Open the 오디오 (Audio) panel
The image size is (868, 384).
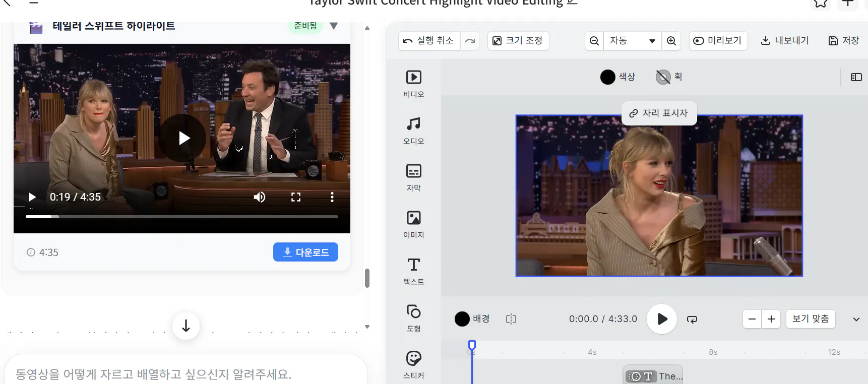[413, 131]
